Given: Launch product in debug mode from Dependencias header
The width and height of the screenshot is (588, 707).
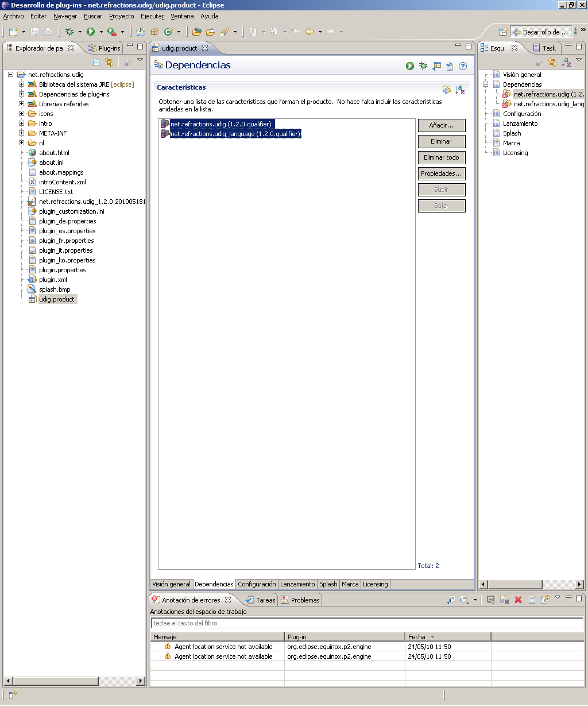Looking at the screenshot, I should 423,66.
